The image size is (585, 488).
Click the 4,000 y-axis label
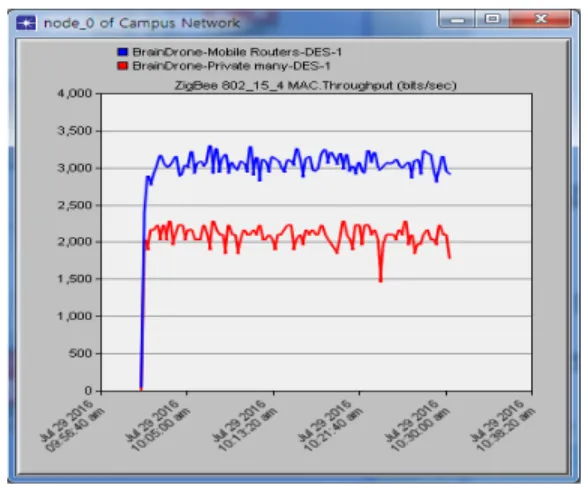(75, 93)
